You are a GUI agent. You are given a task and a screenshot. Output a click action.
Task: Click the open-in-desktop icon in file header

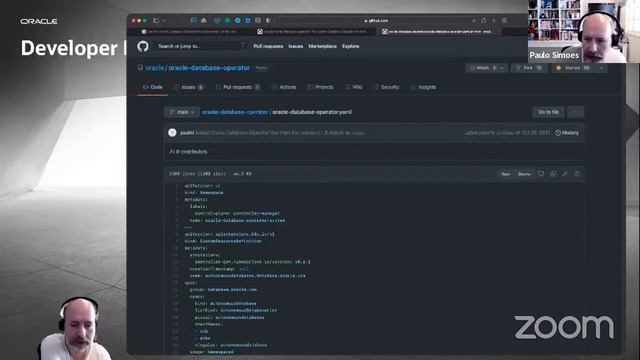541,174
